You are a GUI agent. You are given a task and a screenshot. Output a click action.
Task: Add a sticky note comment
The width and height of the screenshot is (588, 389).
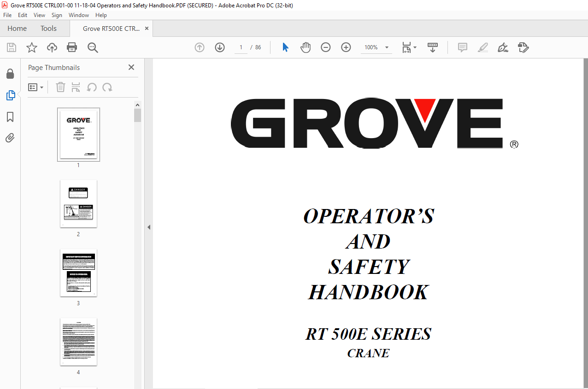point(463,47)
